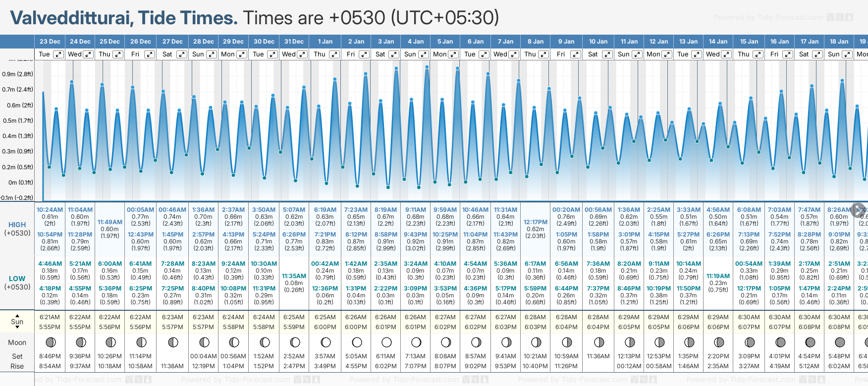Click the HIGH (+0530) row label
Viewport: 868px width, 386px height.
[17, 229]
